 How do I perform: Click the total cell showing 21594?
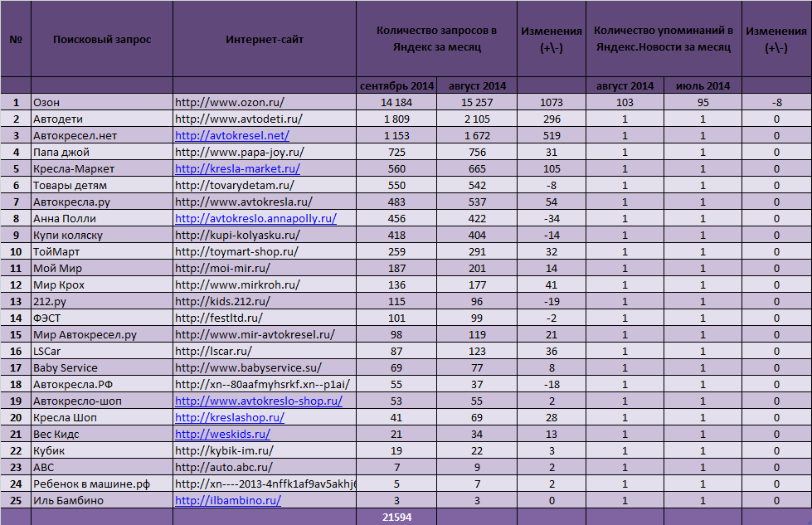pos(396,517)
